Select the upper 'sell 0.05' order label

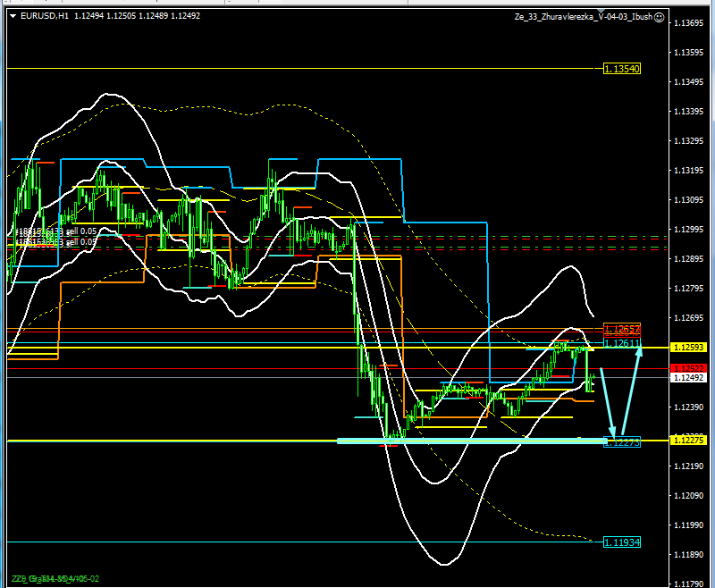click(x=81, y=231)
